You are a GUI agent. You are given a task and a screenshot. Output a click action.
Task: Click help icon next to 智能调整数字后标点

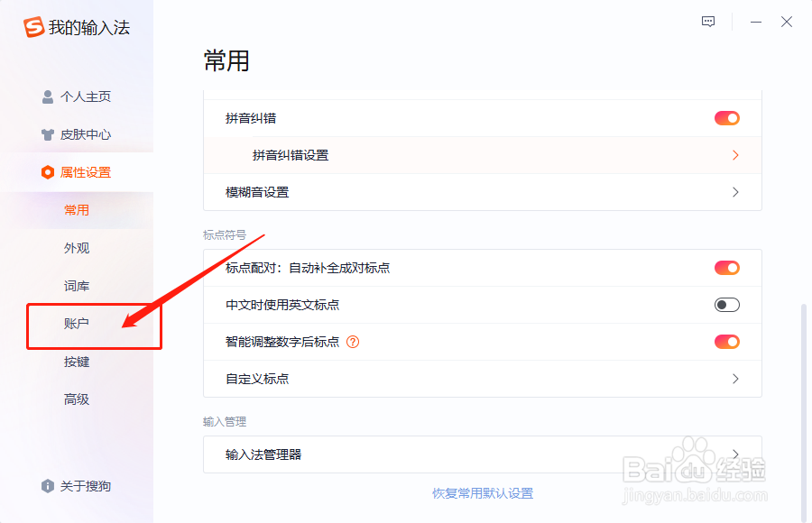(x=353, y=342)
